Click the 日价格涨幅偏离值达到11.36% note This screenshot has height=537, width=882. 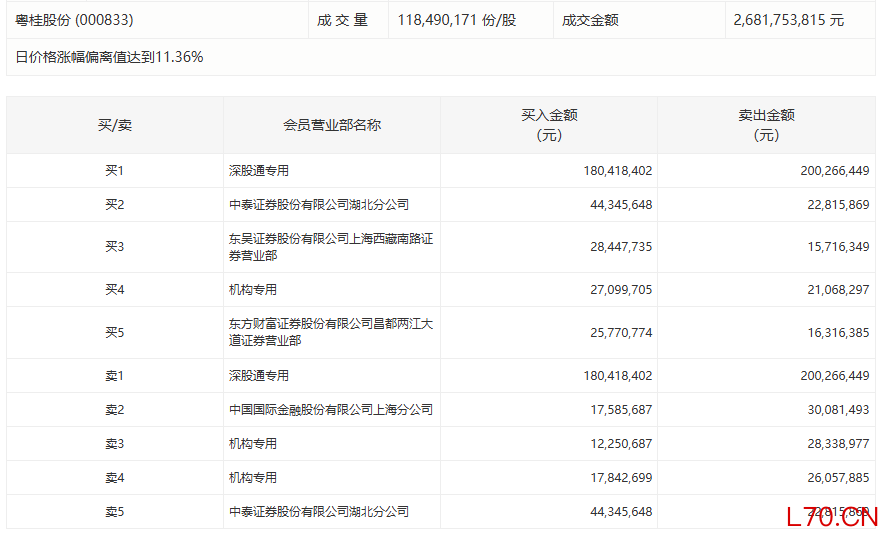pyautogui.click(x=109, y=57)
